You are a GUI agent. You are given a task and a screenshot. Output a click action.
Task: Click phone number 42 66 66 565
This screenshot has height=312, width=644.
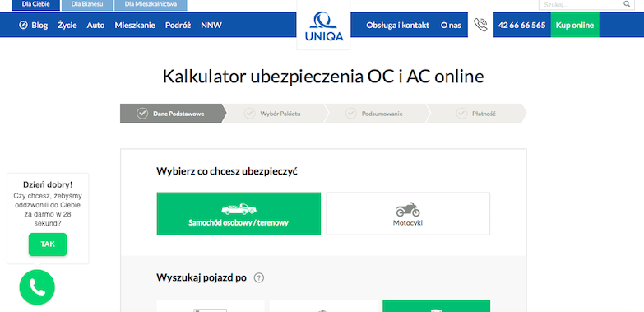pyautogui.click(x=522, y=25)
